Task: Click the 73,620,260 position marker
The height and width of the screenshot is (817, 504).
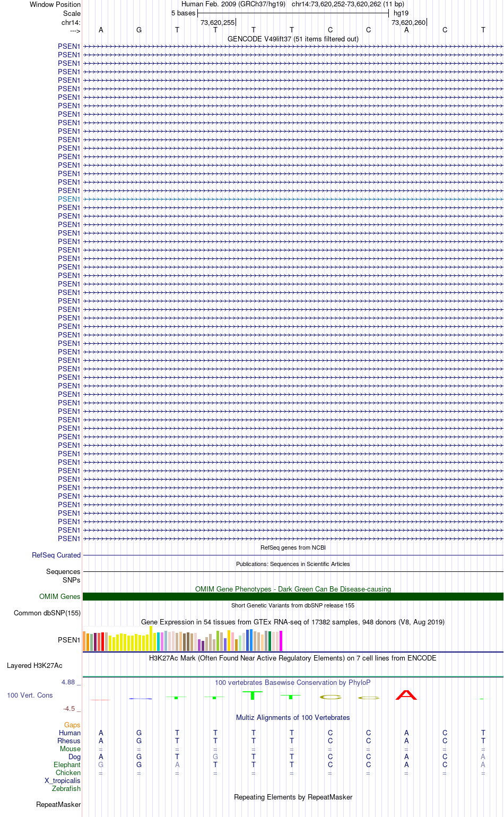Action: click(409, 22)
